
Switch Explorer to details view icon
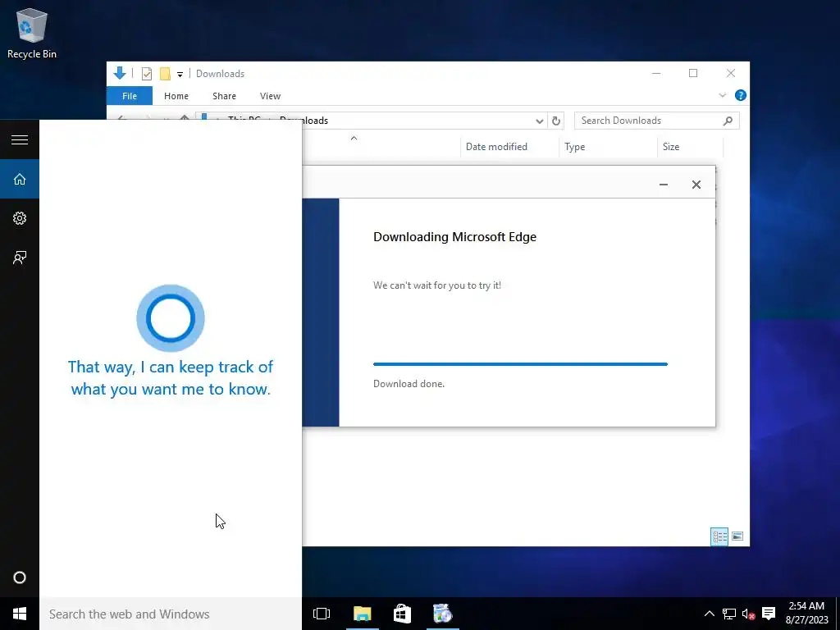719,536
